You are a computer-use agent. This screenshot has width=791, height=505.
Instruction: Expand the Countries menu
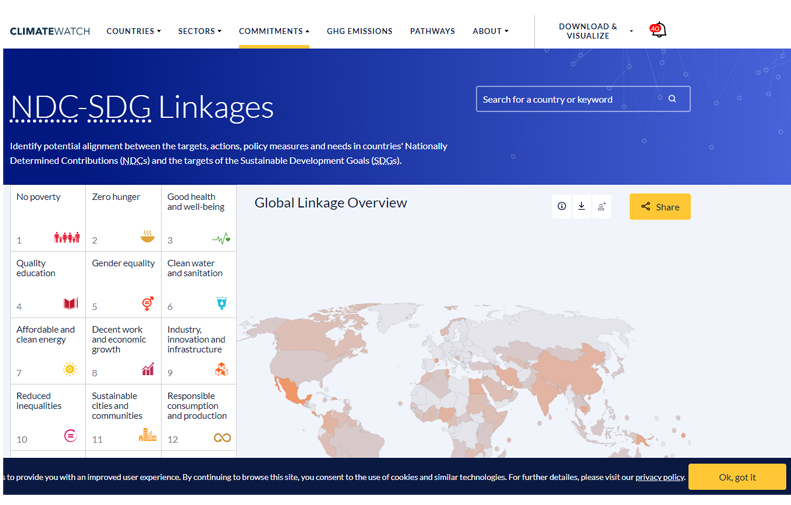click(134, 31)
